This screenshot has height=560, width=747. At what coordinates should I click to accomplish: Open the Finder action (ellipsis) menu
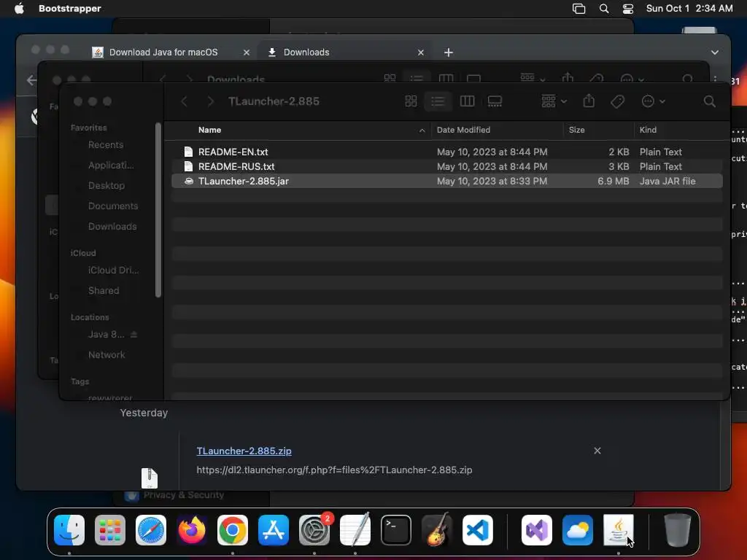coord(653,101)
